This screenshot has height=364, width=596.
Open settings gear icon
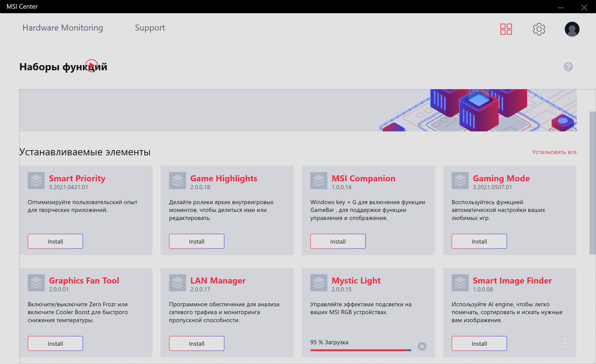(x=539, y=29)
